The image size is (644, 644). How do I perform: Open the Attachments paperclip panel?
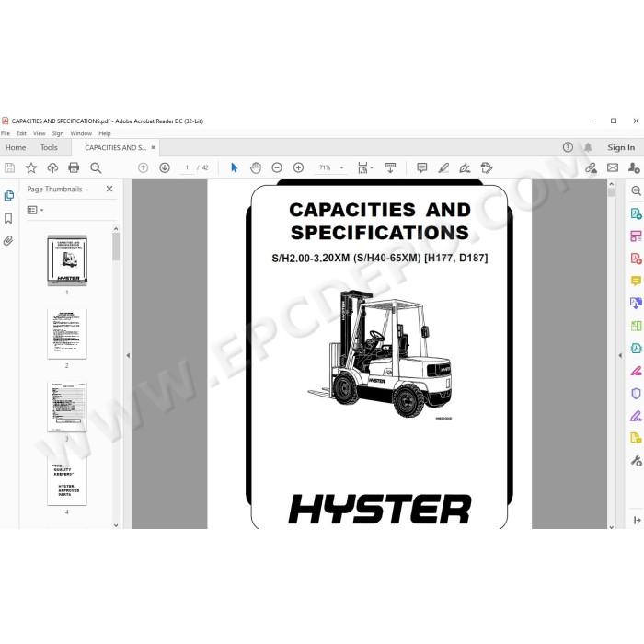8,241
